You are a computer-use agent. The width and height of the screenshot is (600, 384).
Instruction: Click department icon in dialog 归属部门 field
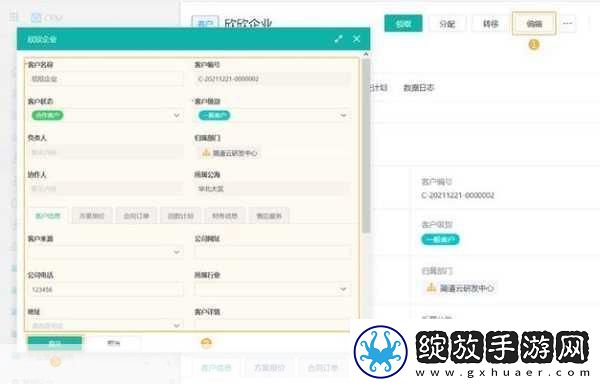[x=206, y=153]
